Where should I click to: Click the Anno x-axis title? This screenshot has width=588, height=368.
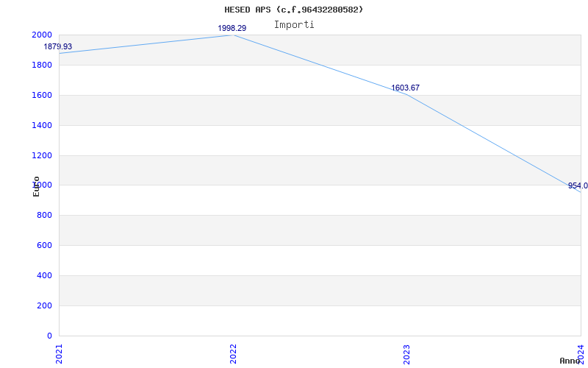coord(570,361)
